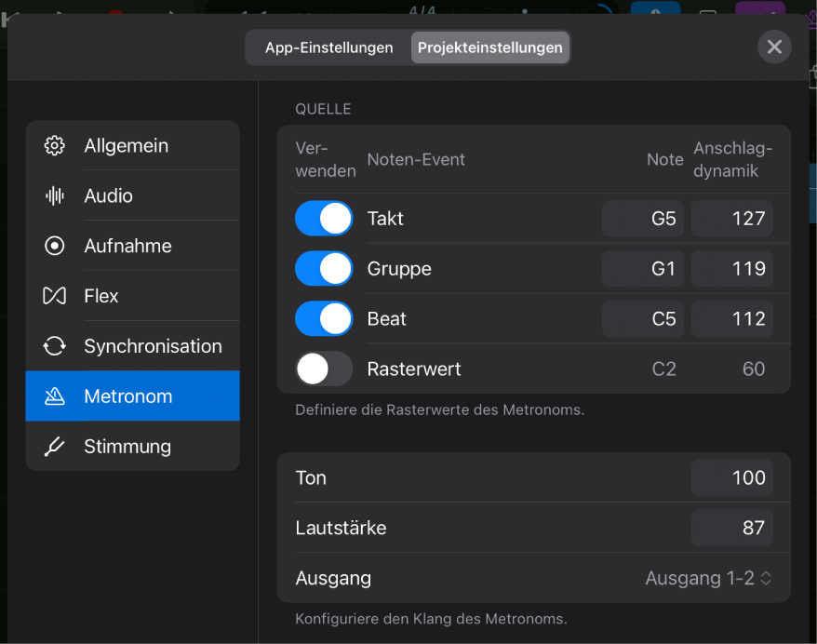Edit the Ton value field showing 100
817x644 pixels.
coord(731,477)
